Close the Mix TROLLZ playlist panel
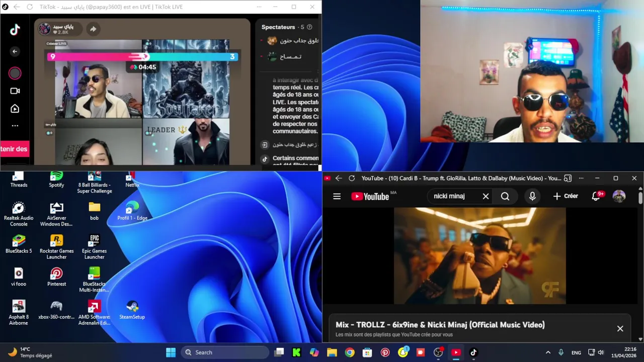644x362 pixels. [x=620, y=328]
